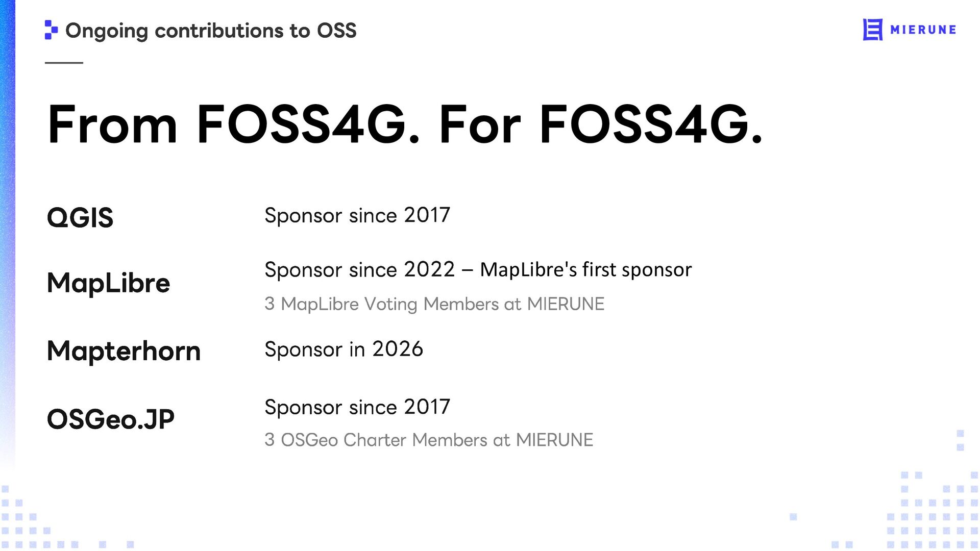Image resolution: width=980 pixels, height=551 pixels.
Task: Click the QGIS project label
Action: click(x=80, y=218)
